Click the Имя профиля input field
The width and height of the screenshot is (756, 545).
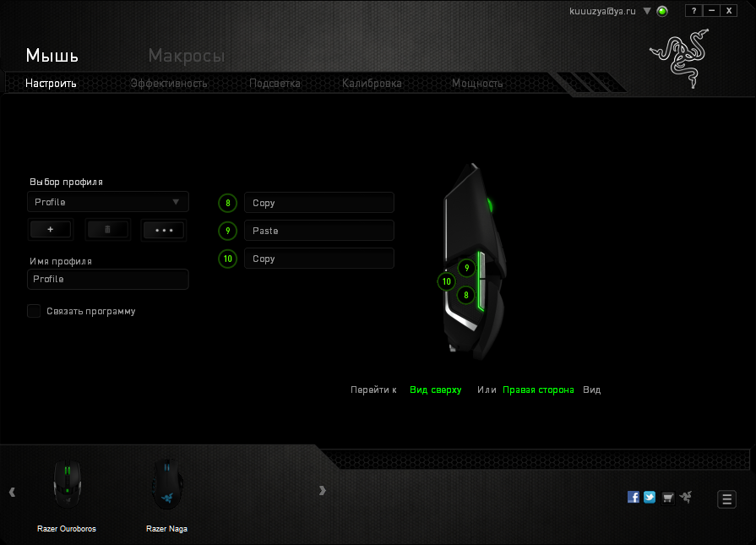[x=107, y=279]
